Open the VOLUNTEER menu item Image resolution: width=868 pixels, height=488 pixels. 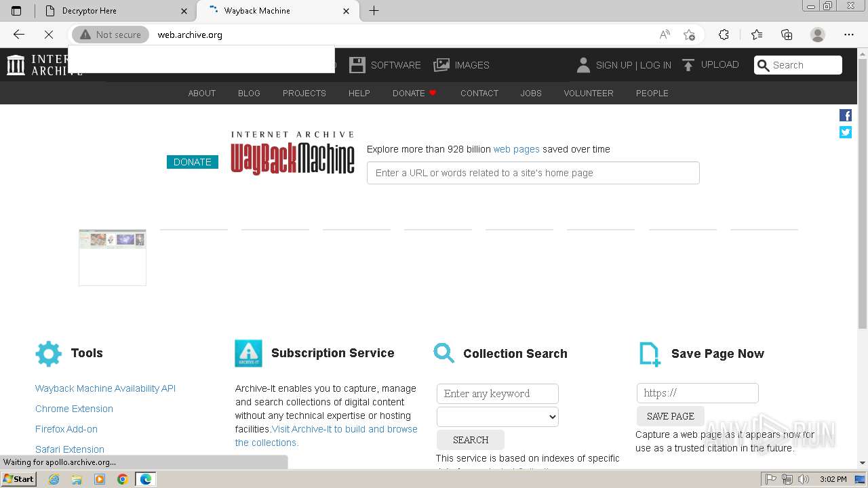pyautogui.click(x=589, y=93)
